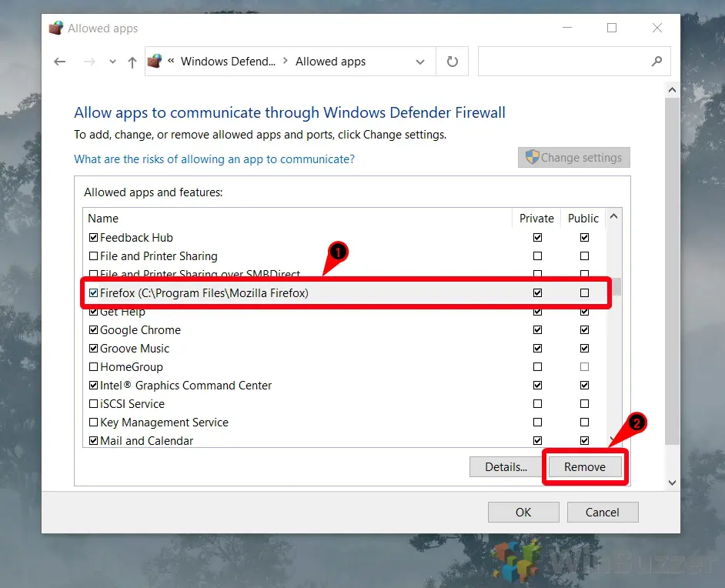Select the Firefox (C:\Program Files\Mozilla Firefox) row
This screenshot has width=725, height=588.
pyautogui.click(x=346, y=293)
